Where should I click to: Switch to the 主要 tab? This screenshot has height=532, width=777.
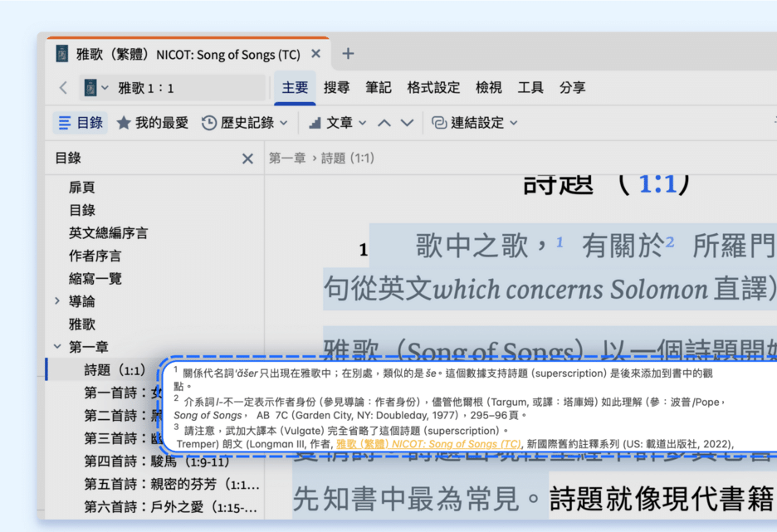[295, 88]
